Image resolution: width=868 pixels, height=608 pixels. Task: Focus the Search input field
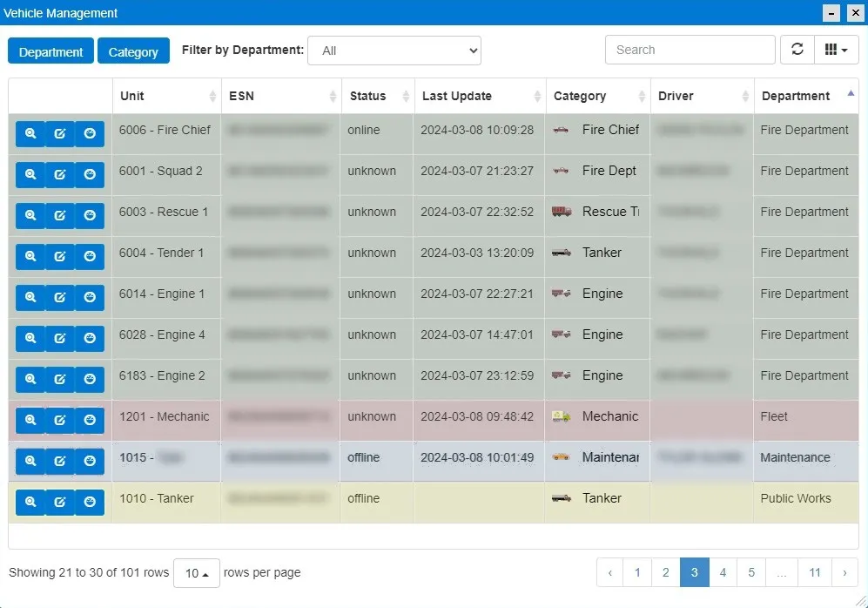point(690,50)
